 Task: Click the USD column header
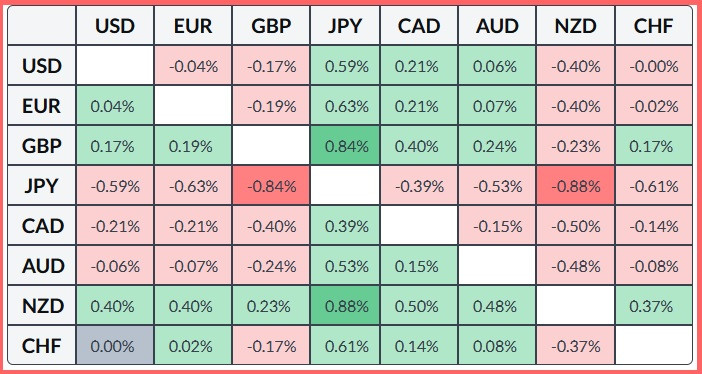(115, 26)
